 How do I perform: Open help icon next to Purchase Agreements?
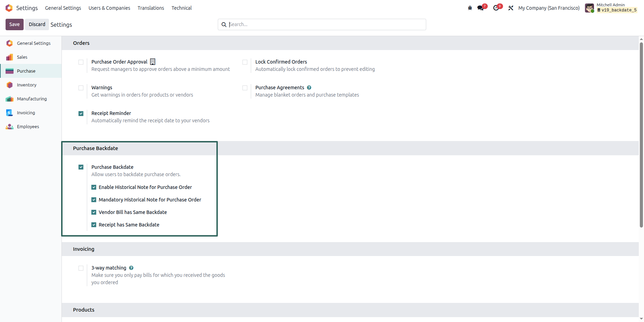tap(309, 88)
